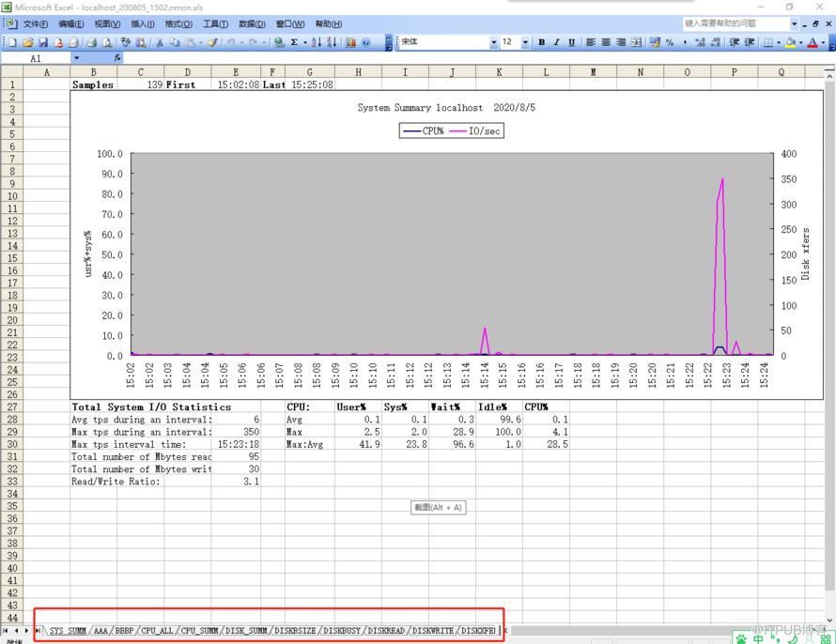Open the Borders dropdown arrow
The height and width of the screenshot is (644, 836).
[779, 42]
